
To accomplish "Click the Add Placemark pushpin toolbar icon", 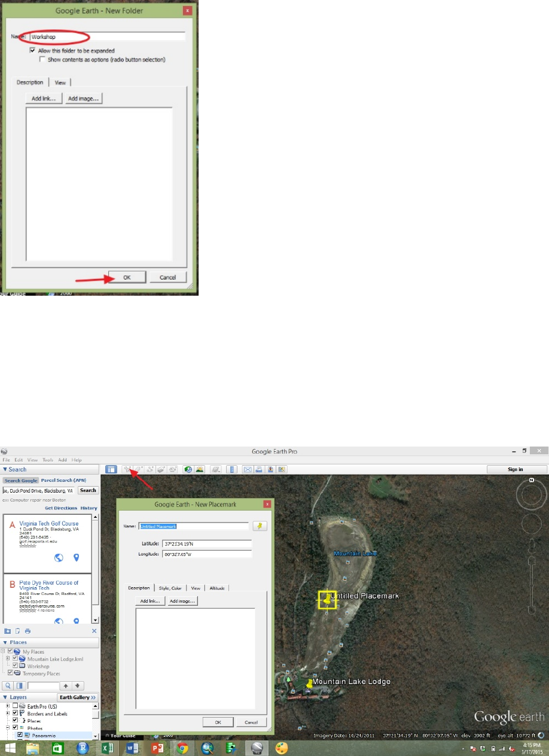I will 127,469.
